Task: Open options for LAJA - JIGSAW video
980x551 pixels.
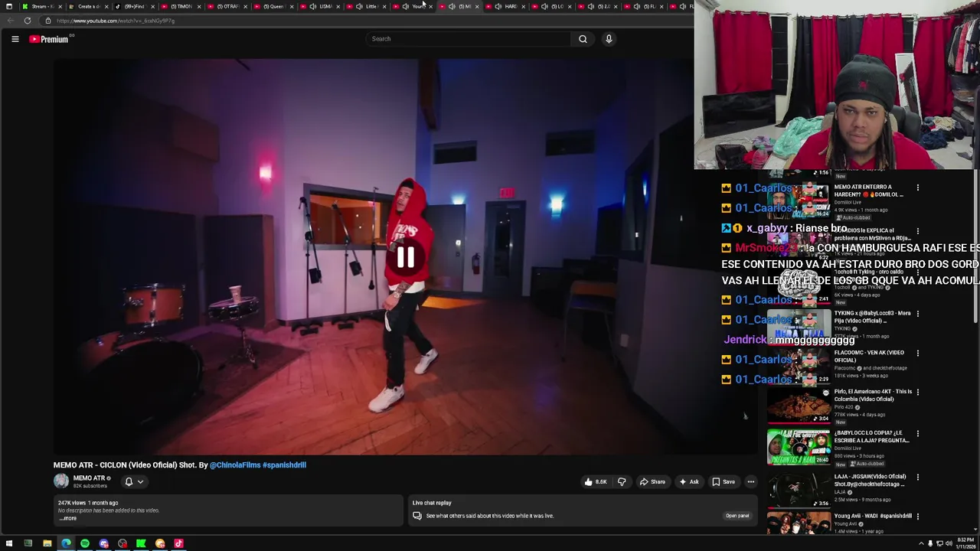Action: [918, 477]
